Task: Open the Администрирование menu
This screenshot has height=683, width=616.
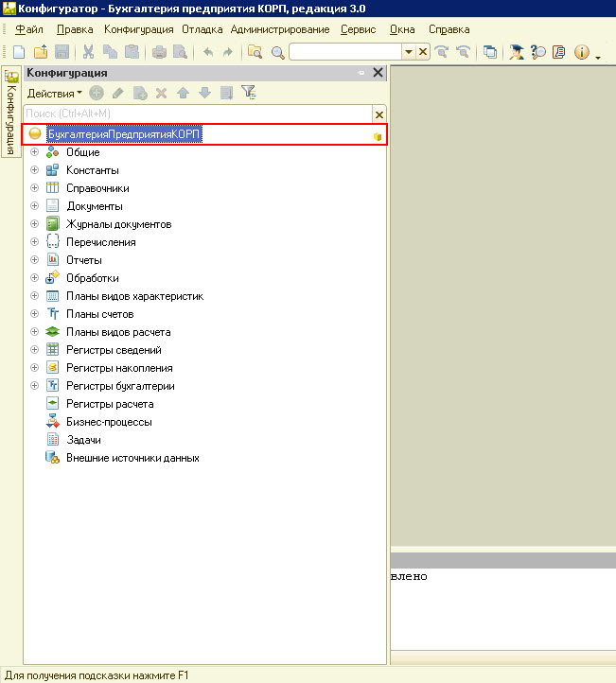Action: click(x=280, y=29)
